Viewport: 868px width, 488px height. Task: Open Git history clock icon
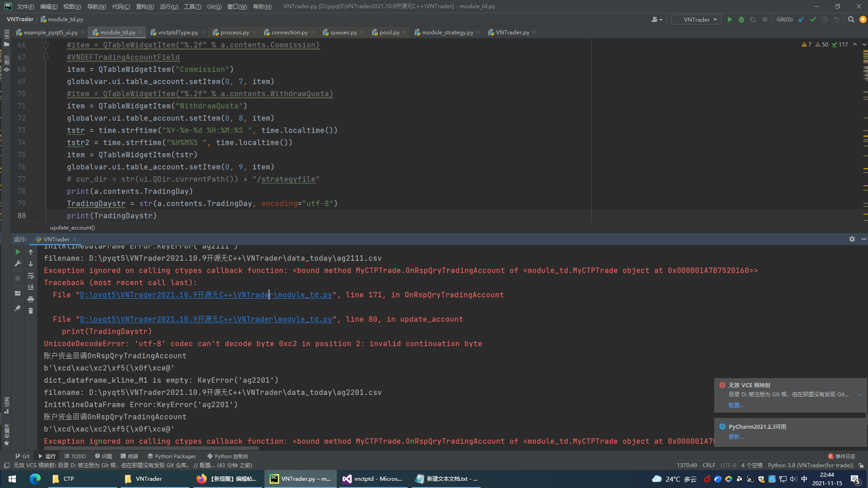coord(825,19)
